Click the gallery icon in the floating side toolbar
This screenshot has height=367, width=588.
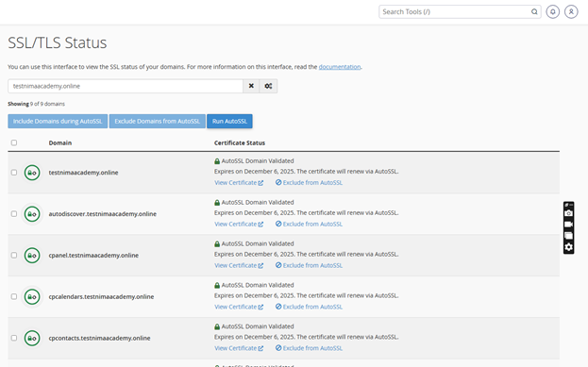coord(568,236)
